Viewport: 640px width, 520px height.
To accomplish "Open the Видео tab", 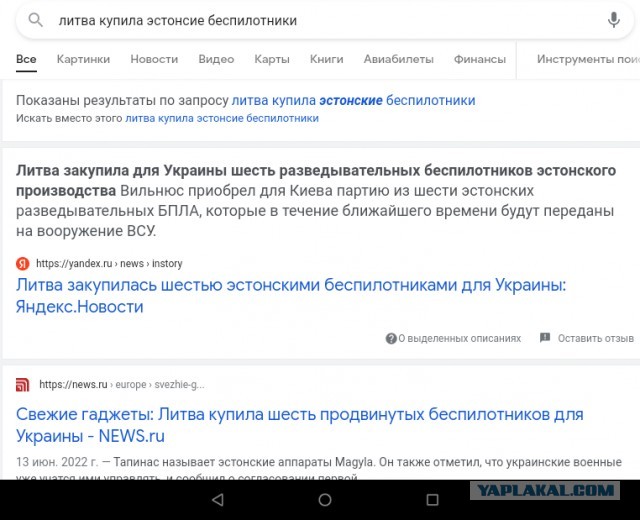I will (216, 59).
